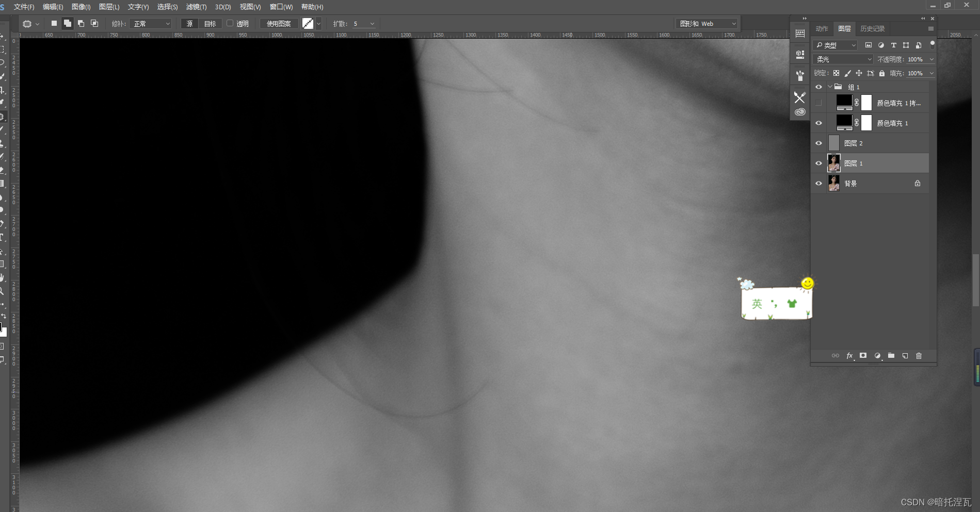Select the Add to Selection mode icon
The width and height of the screenshot is (980, 512).
click(68, 23)
